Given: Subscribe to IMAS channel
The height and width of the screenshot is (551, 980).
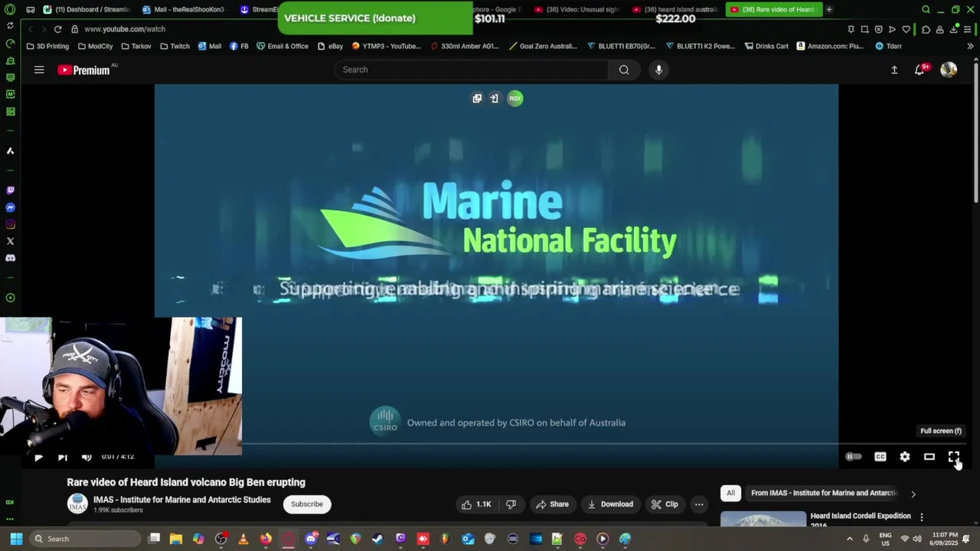Looking at the screenshot, I should coord(307,504).
